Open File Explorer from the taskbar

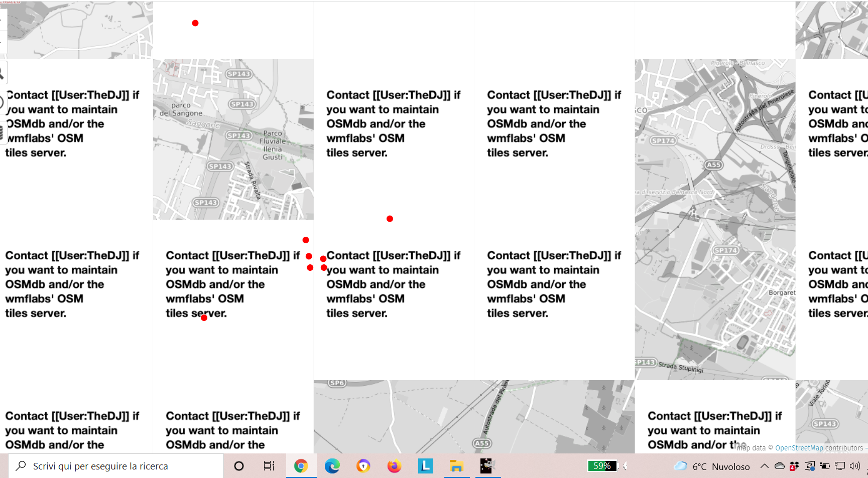(x=456, y=466)
